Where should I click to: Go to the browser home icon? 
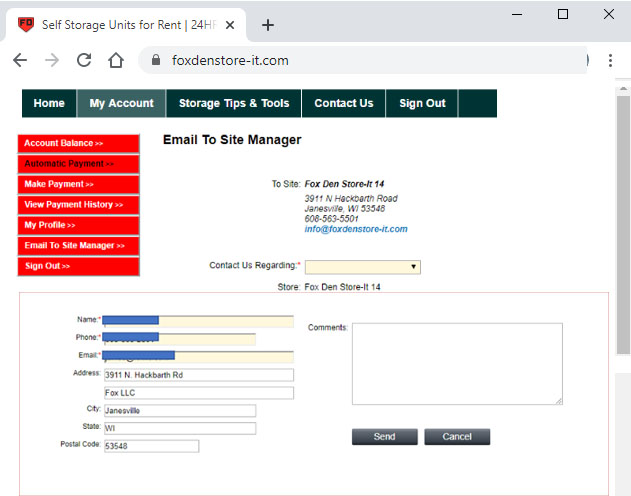[116, 60]
